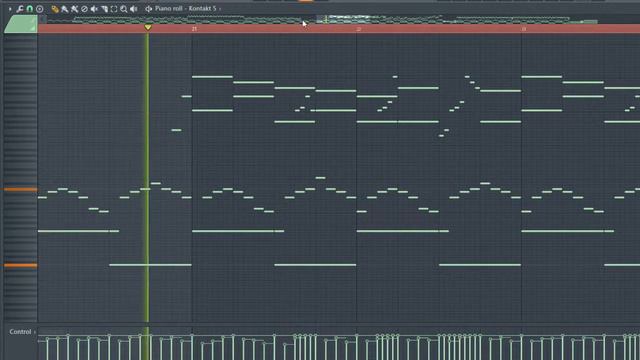Open the chord stamp tool
This screenshot has width=640, height=360.
pos(40,9)
